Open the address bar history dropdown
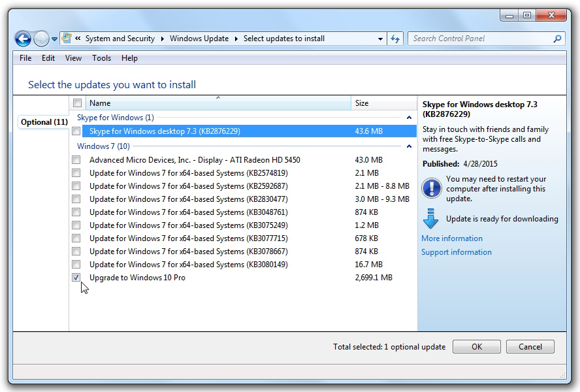 (x=380, y=39)
